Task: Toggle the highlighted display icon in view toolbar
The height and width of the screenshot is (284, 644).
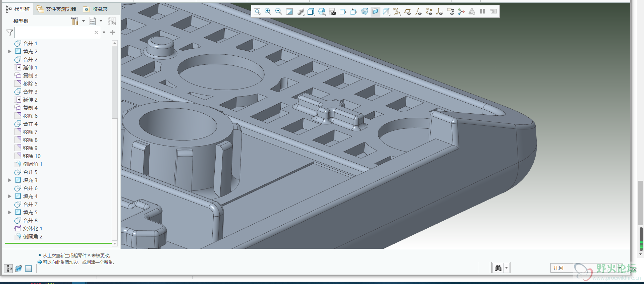Action: pyautogui.click(x=375, y=12)
